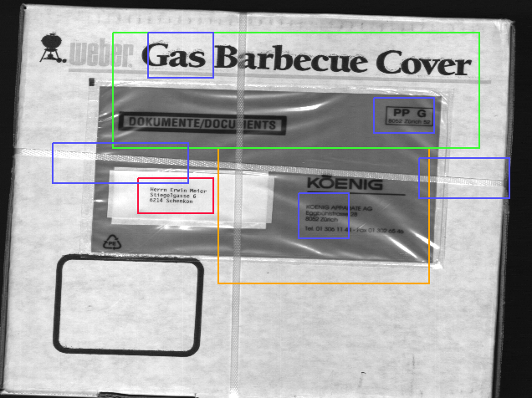Screen dimensions: 532x398
Task: Click the PE recycling triangle symbol
Action: click(x=112, y=242)
